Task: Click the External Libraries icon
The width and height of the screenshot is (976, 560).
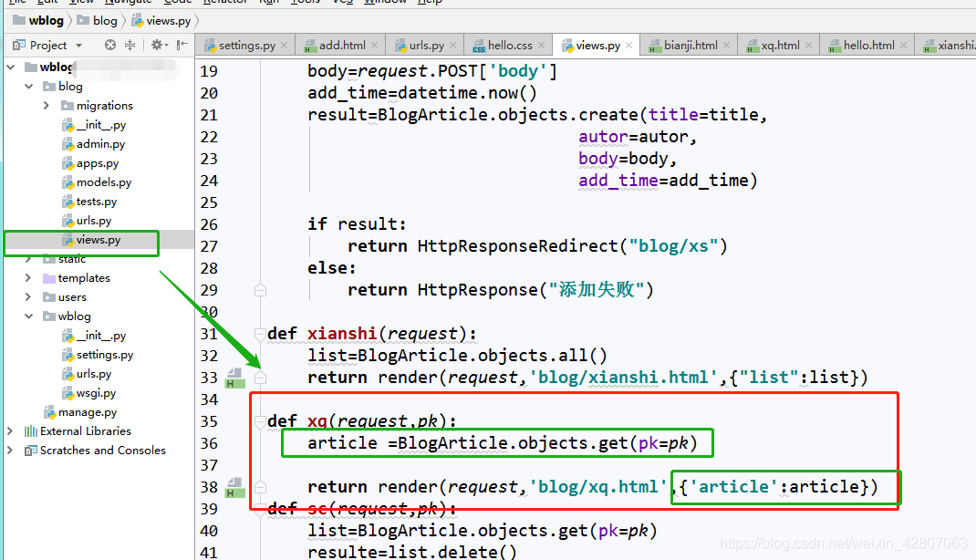Action: [30, 431]
